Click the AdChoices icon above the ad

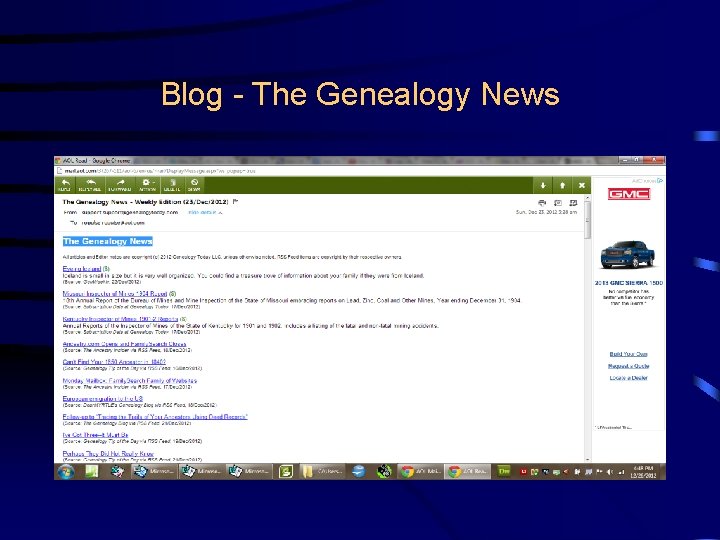(x=660, y=180)
